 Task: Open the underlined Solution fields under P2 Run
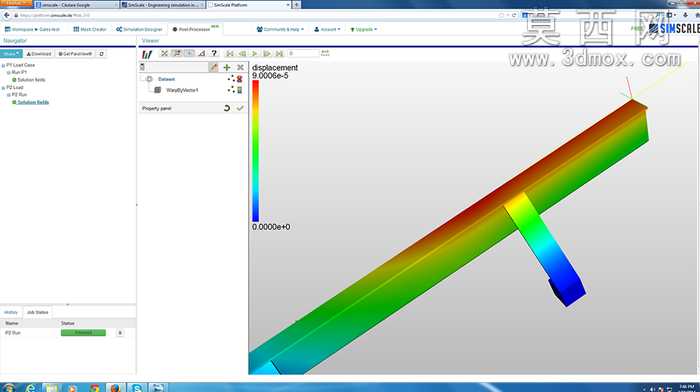pyautogui.click(x=33, y=102)
